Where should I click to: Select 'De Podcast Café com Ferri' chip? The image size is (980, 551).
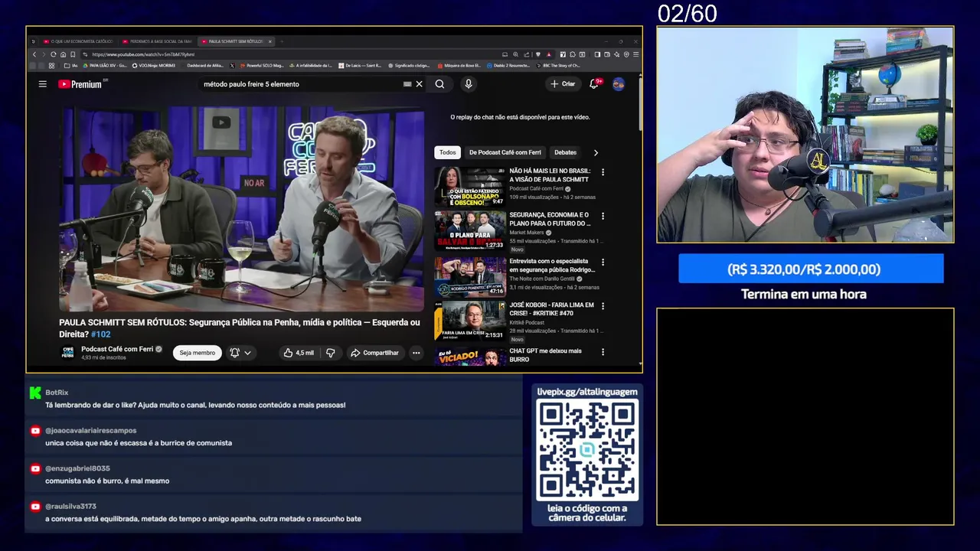pyautogui.click(x=505, y=152)
